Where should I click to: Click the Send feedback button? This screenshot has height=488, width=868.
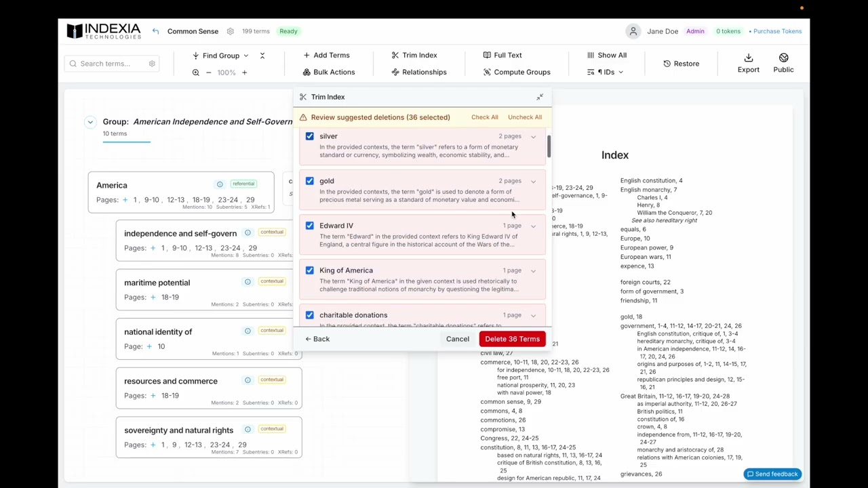(x=772, y=474)
